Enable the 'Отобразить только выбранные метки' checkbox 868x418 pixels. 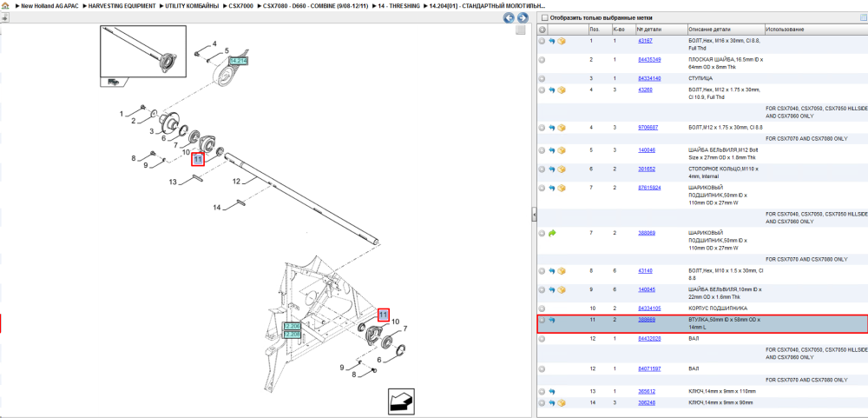pos(545,17)
